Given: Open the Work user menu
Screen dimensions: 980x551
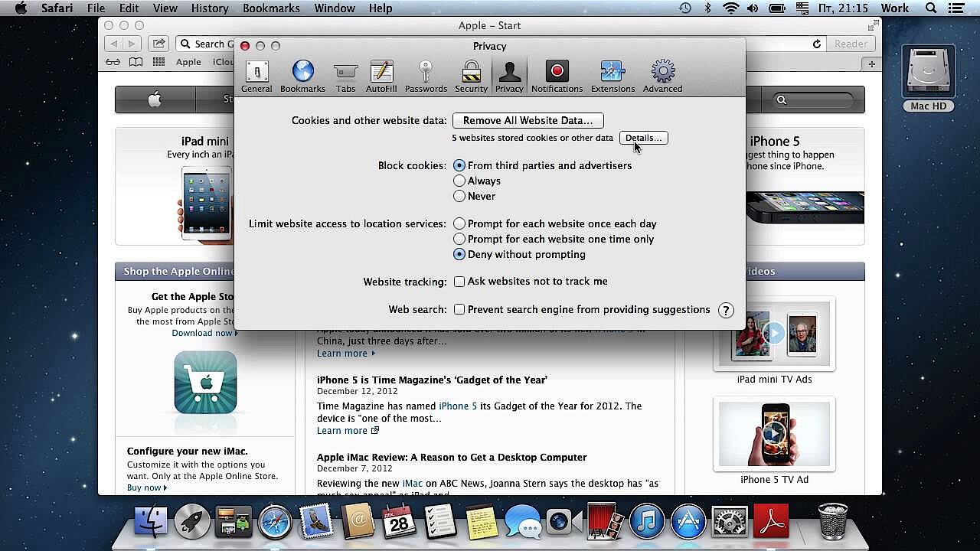Looking at the screenshot, I should (x=894, y=8).
